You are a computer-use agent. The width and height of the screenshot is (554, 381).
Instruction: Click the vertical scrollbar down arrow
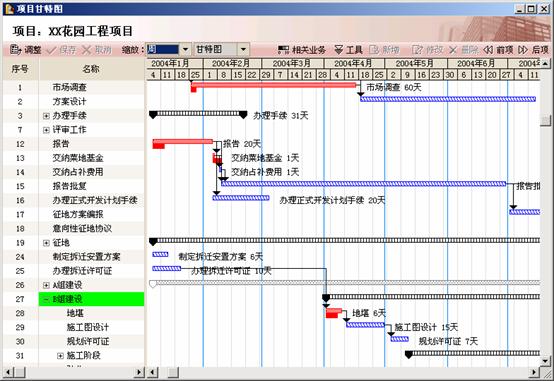[546, 361]
